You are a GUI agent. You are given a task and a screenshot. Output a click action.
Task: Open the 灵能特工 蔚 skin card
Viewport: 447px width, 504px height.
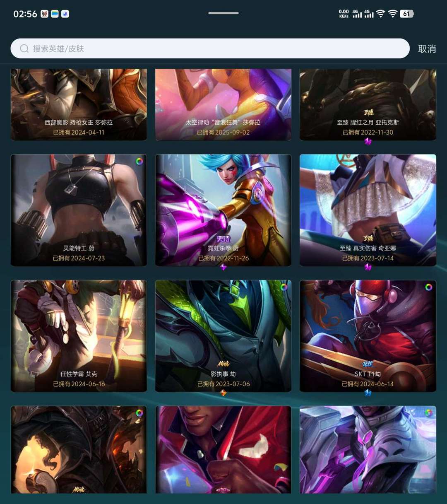pos(79,210)
